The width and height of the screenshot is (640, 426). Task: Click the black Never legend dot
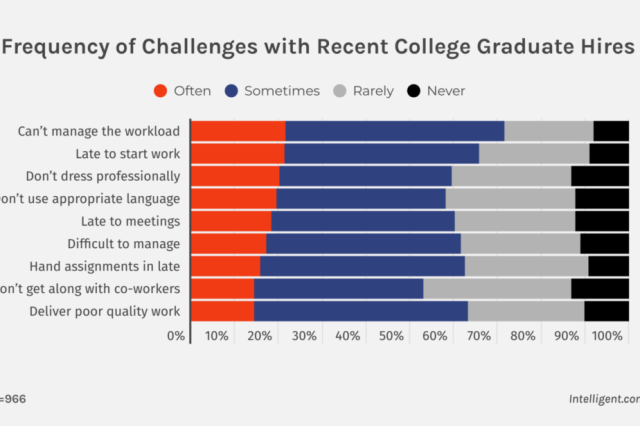coord(413,91)
